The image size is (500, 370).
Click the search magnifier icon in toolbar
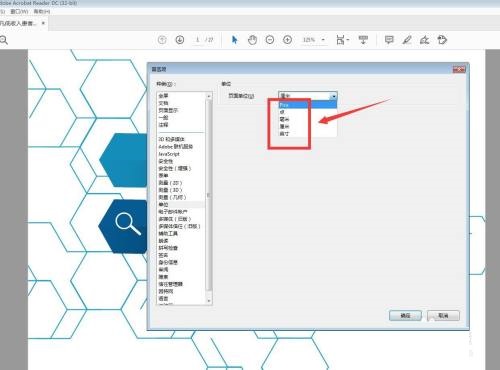coord(4,40)
